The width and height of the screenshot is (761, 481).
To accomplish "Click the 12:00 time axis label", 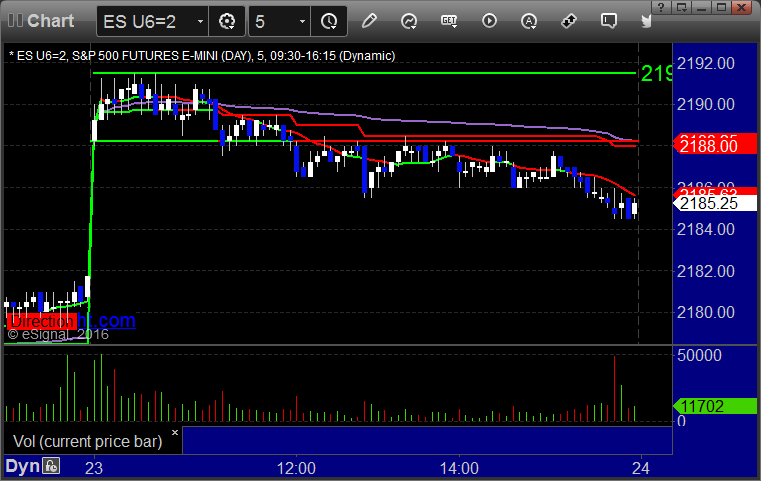I will coord(296,468).
